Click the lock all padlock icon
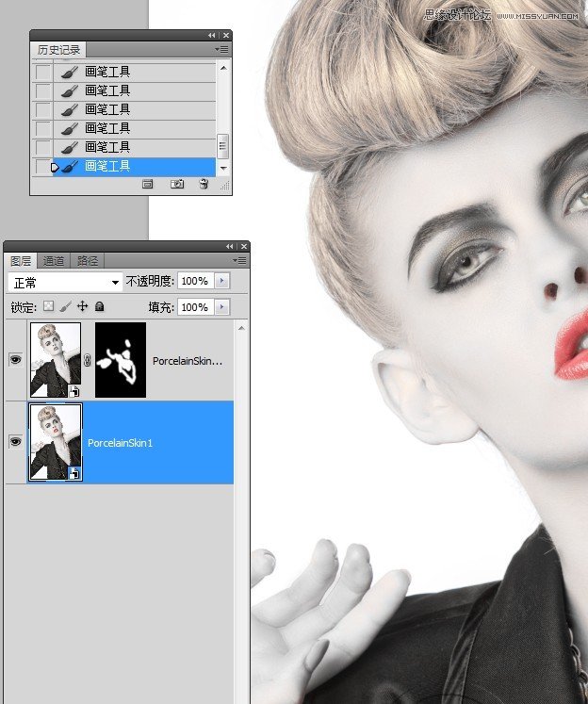The image size is (588, 704). click(100, 307)
